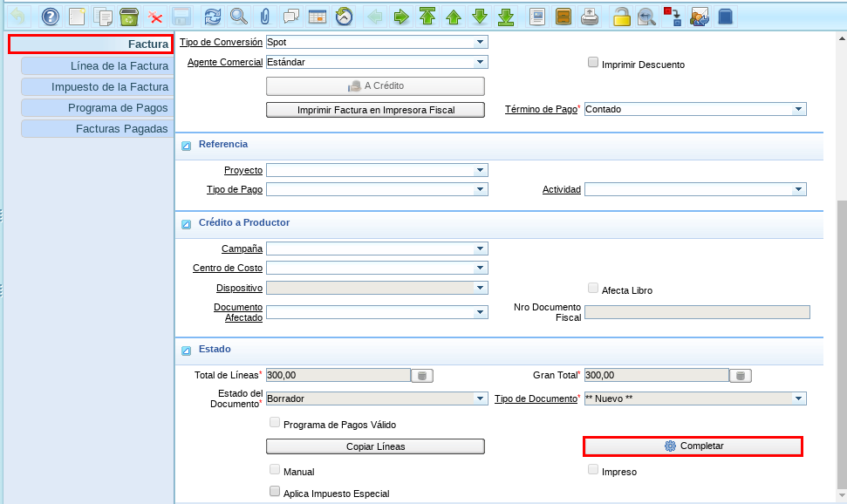Click the Refresh icon in toolbar
This screenshot has height=504, width=847.
(x=212, y=17)
